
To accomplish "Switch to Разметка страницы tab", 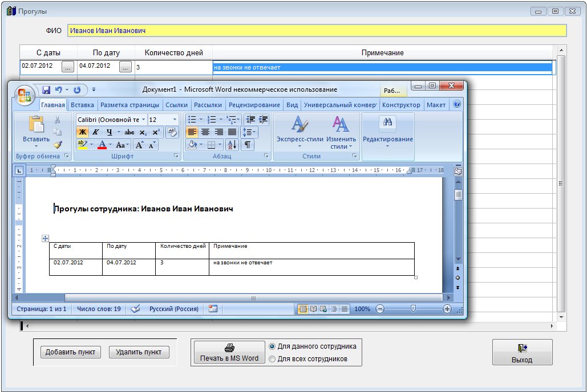I will click(129, 105).
